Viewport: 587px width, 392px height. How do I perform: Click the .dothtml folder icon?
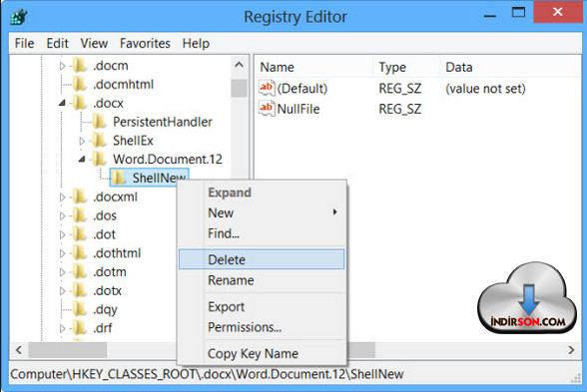[x=80, y=253]
